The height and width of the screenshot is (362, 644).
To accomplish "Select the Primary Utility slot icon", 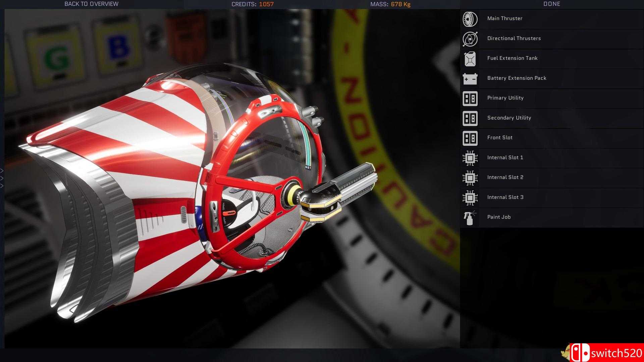I will point(470,99).
